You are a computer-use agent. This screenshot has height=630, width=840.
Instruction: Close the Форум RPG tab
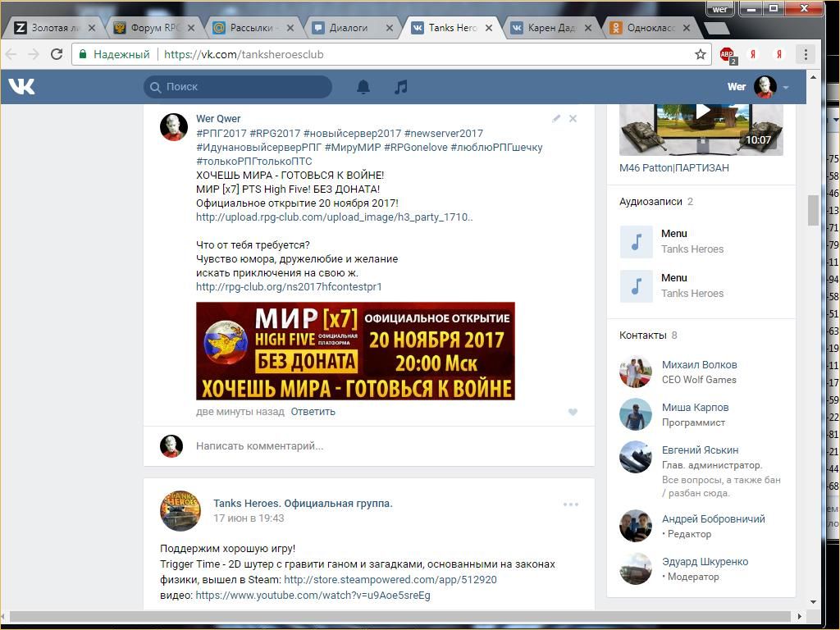pyautogui.click(x=190, y=28)
